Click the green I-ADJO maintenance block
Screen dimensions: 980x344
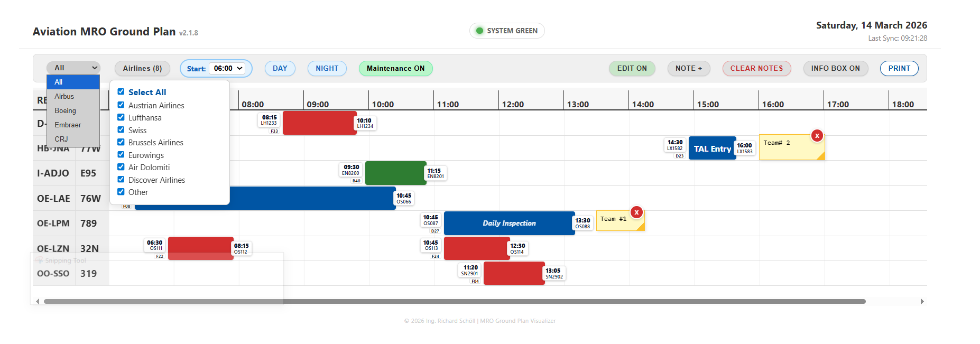click(x=395, y=173)
